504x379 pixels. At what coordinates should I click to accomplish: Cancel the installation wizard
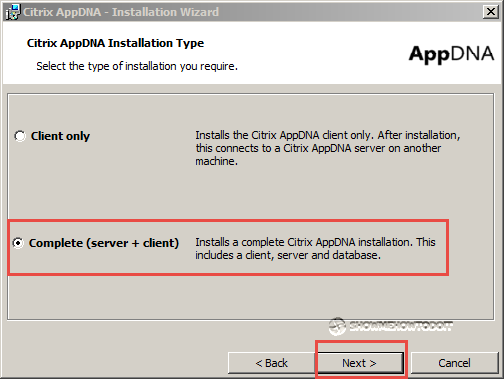coord(454,363)
